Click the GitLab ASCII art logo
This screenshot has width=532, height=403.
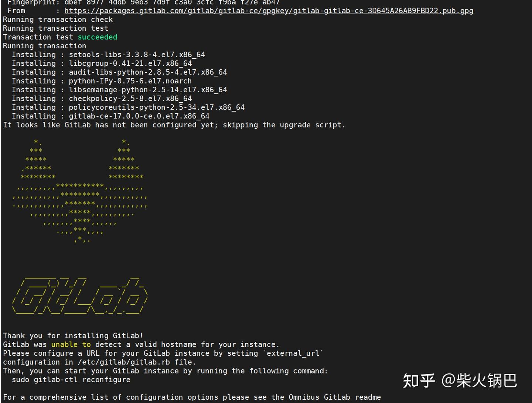pos(79,295)
